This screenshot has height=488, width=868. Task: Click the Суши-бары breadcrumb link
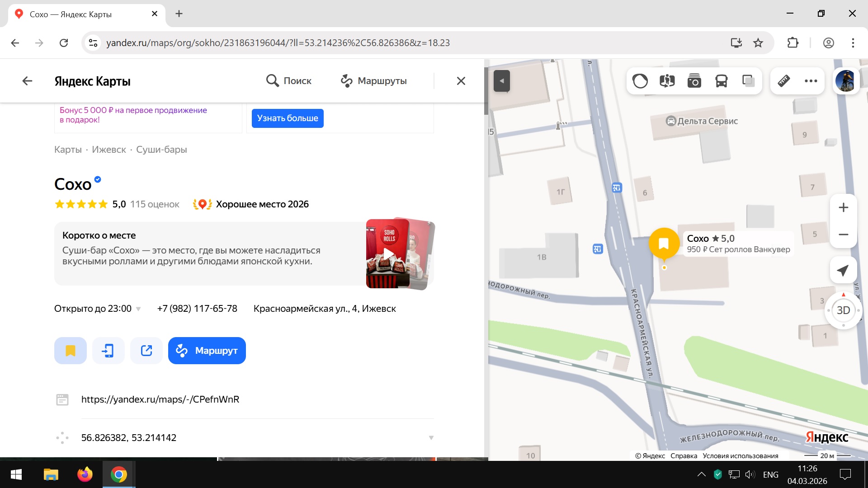click(161, 150)
